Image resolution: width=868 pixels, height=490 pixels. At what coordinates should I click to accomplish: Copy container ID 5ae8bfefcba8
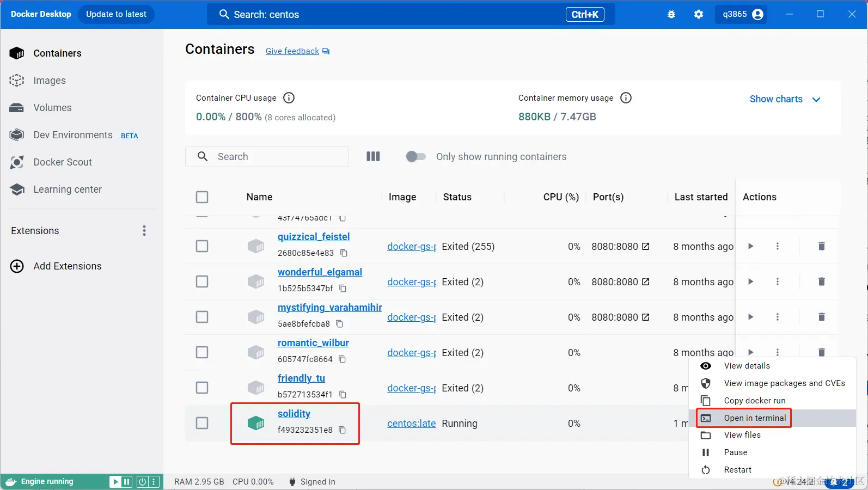click(x=340, y=324)
